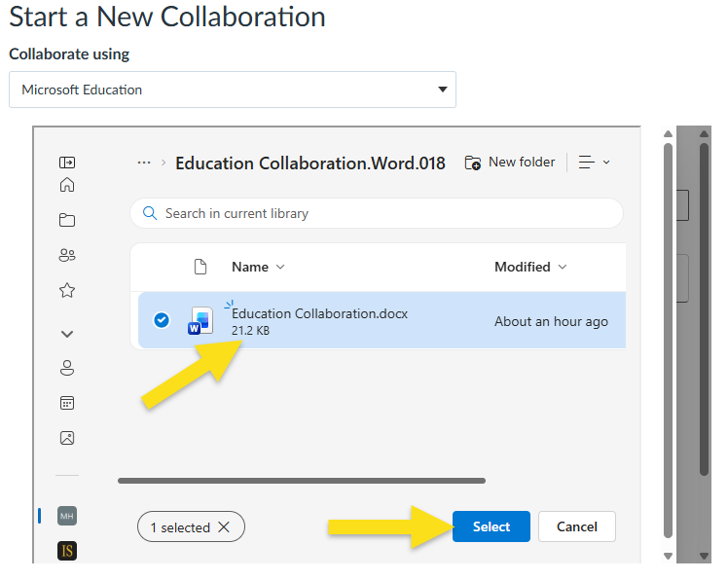Open the Name column sort dropdown
This screenshot has height=580, width=728.
coord(258,267)
